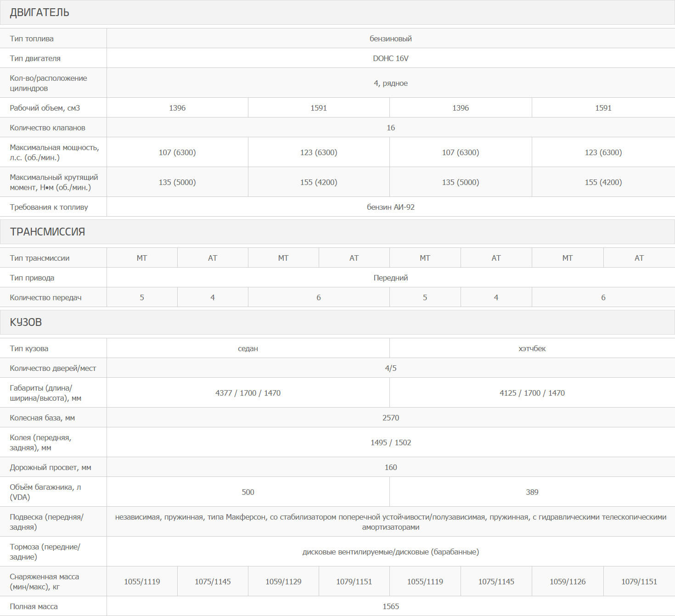675x616 pixels.
Task: Select the 'бензин АИ-92' value
Action: [391, 207]
